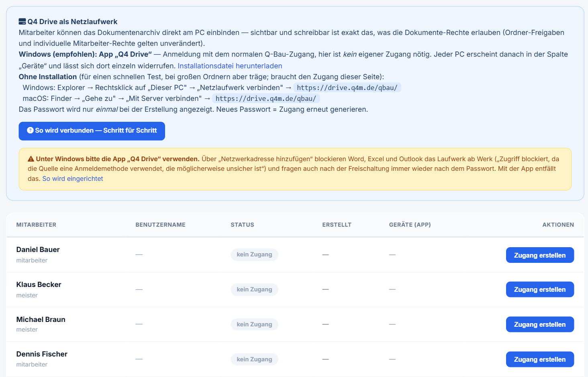Create access for Daniel Bauer
588x377 pixels.
[x=540, y=255]
